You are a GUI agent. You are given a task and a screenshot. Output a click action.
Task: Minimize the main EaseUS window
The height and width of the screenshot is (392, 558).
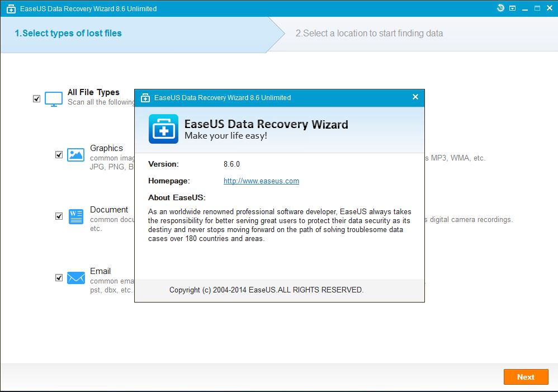click(525, 8)
